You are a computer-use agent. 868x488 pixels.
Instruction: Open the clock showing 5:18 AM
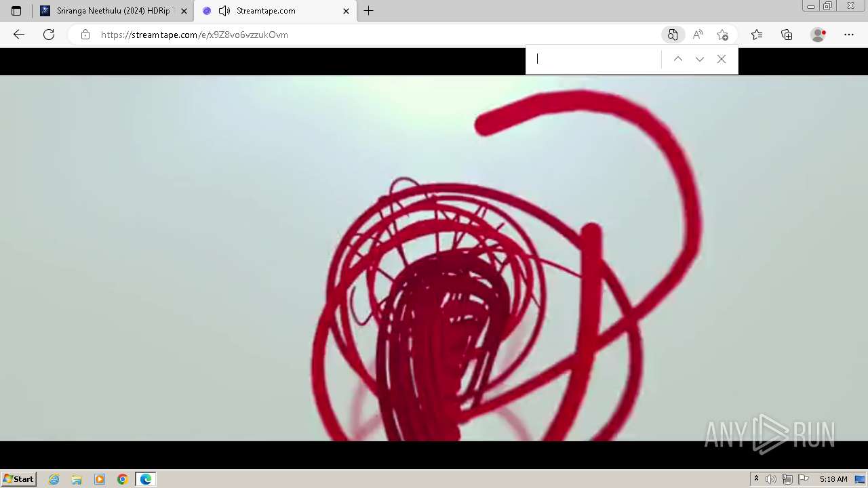[x=833, y=479]
